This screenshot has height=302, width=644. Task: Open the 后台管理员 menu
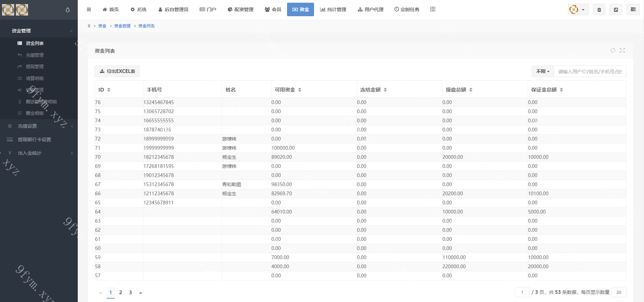173,9
